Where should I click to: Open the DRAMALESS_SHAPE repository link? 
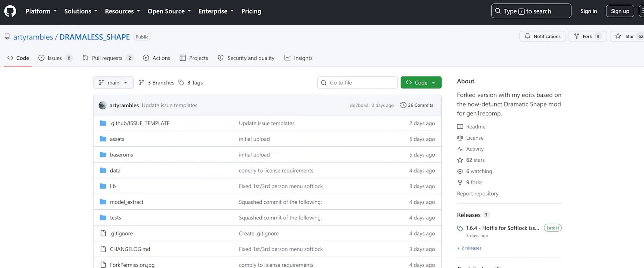(x=95, y=37)
